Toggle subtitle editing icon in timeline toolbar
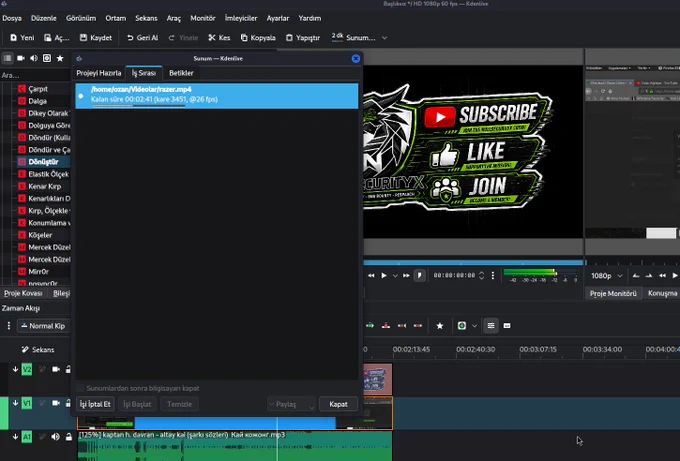 [507, 326]
